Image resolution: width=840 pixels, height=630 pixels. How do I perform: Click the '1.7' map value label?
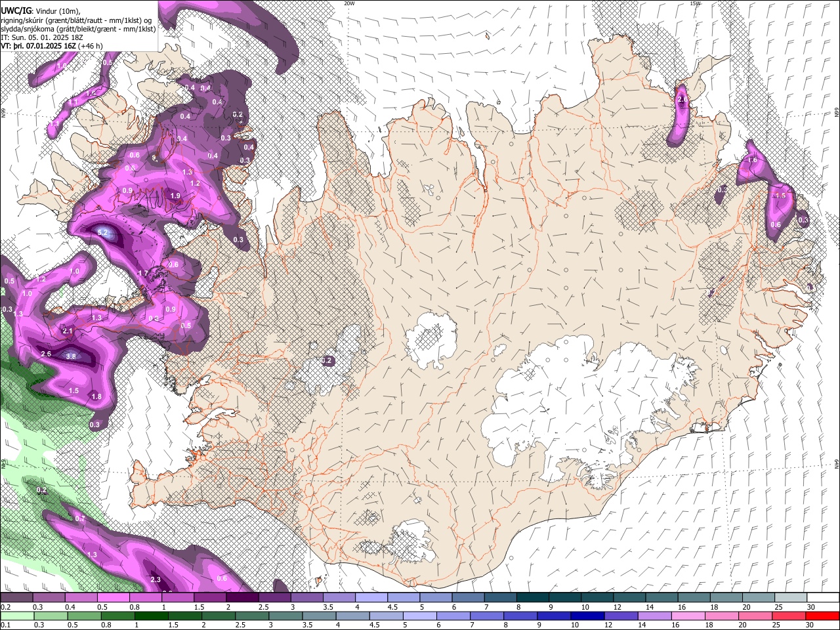click(x=143, y=273)
